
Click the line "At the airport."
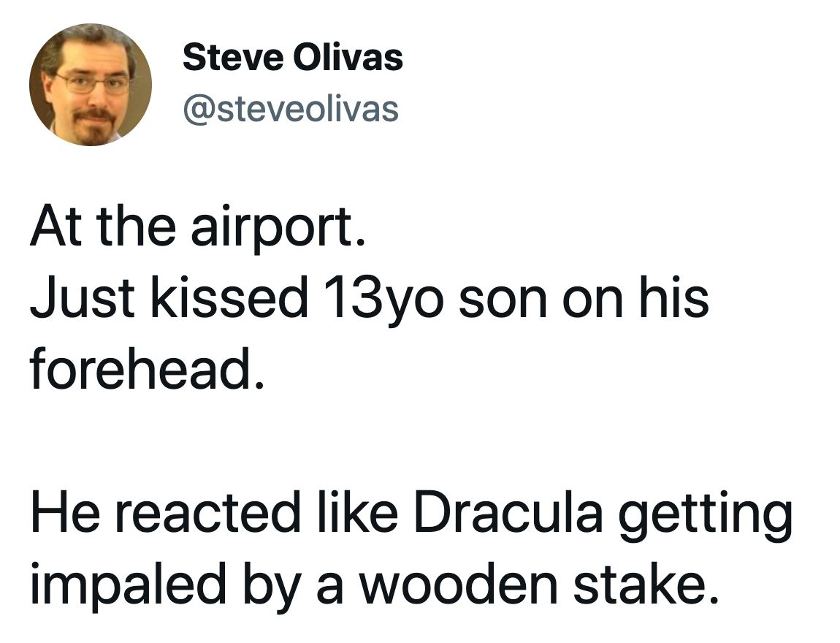[198, 228]
